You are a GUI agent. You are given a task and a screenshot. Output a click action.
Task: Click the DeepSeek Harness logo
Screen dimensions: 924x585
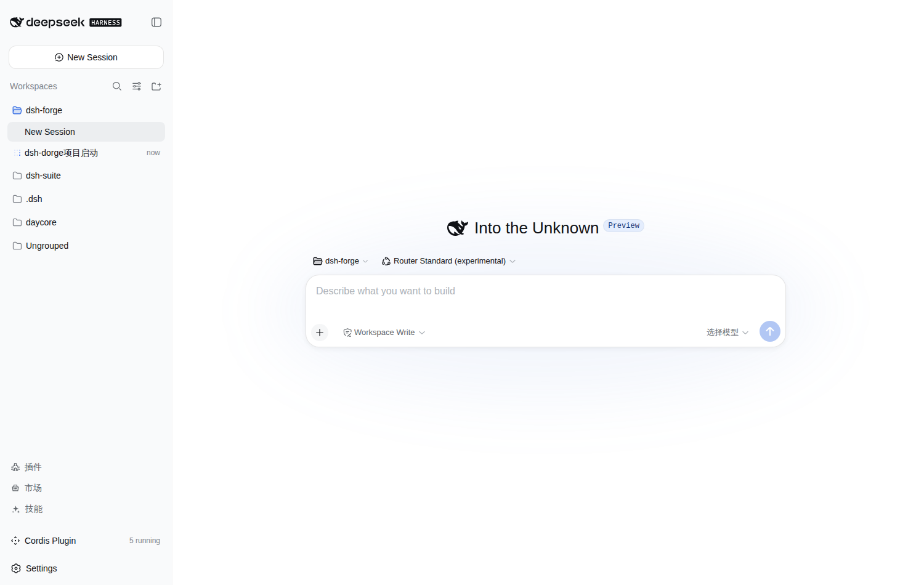66,22
